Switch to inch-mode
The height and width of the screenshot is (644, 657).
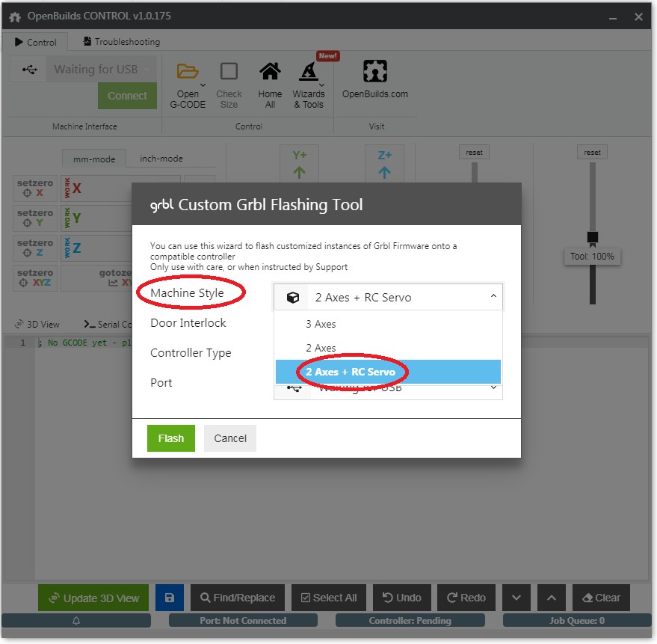pyautogui.click(x=161, y=159)
